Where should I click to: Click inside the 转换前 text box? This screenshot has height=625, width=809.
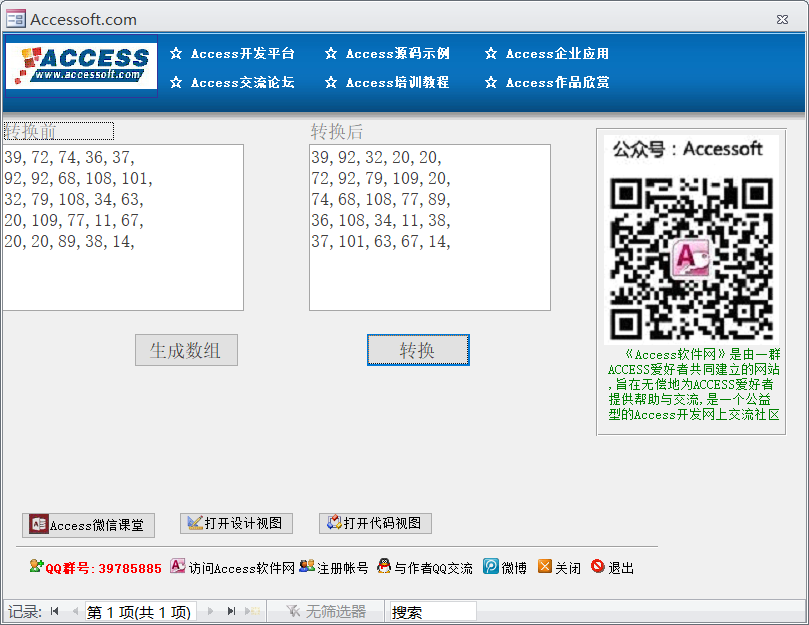(x=123, y=228)
